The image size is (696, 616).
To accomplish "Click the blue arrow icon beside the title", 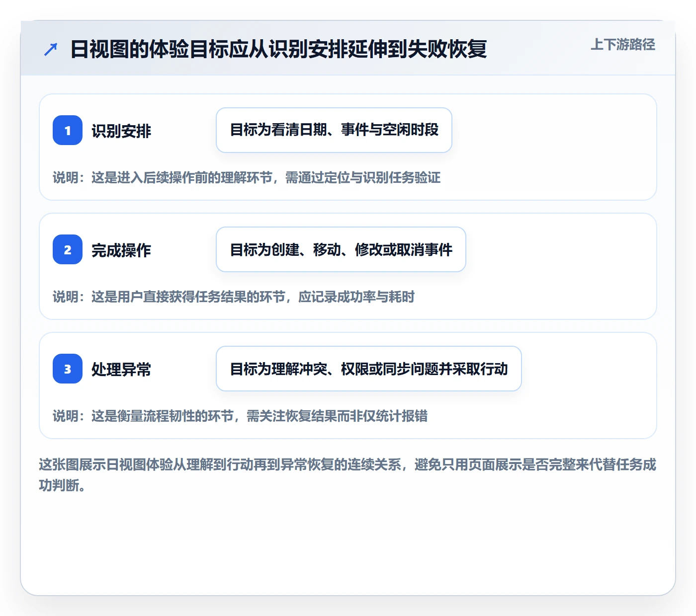I will [51, 49].
